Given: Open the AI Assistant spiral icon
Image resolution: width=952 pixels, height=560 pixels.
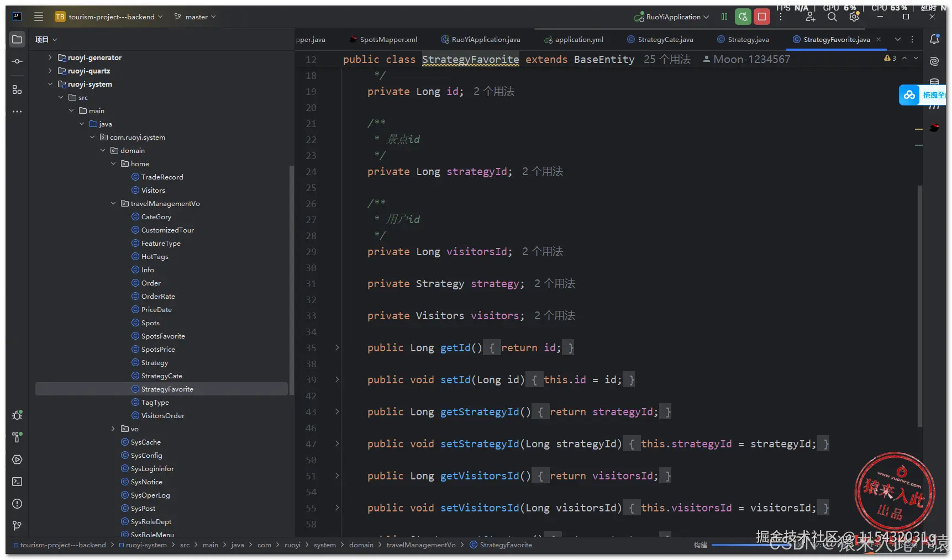Looking at the screenshot, I should click(x=934, y=61).
